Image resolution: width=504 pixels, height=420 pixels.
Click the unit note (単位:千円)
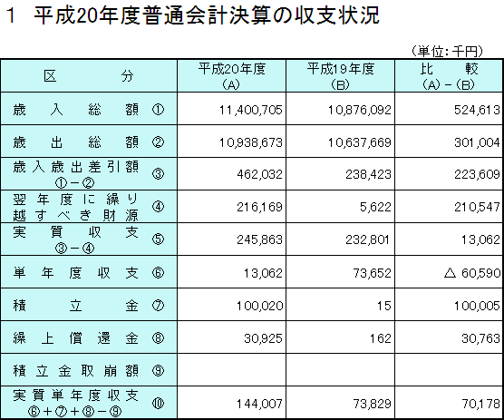click(447, 51)
